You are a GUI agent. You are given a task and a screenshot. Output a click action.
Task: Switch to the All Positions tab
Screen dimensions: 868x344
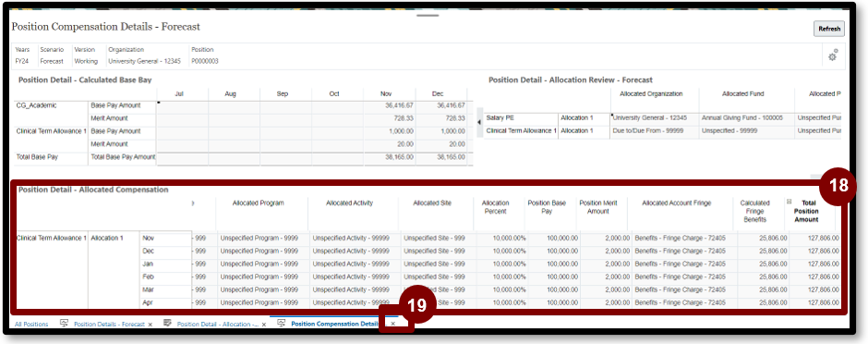pos(31,324)
